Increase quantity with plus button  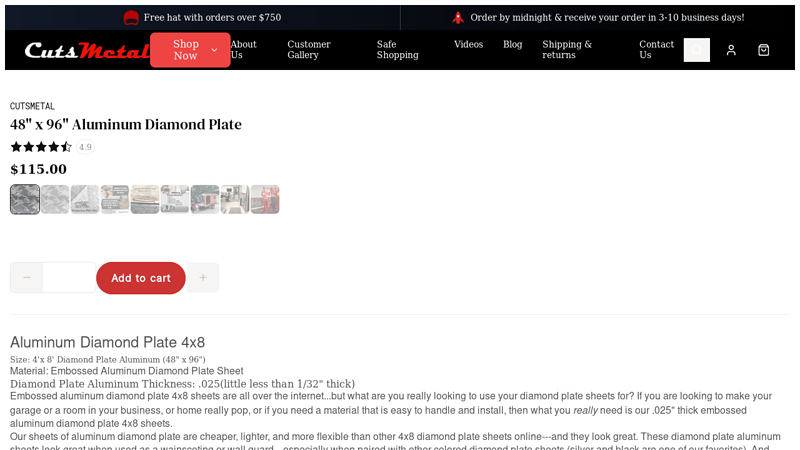[203, 278]
